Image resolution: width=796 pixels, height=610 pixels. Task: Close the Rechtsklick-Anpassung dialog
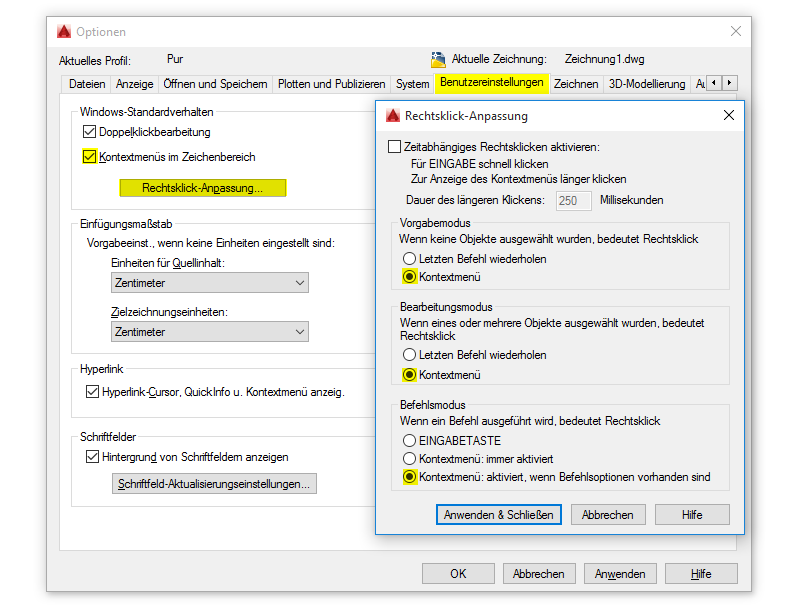click(x=728, y=115)
